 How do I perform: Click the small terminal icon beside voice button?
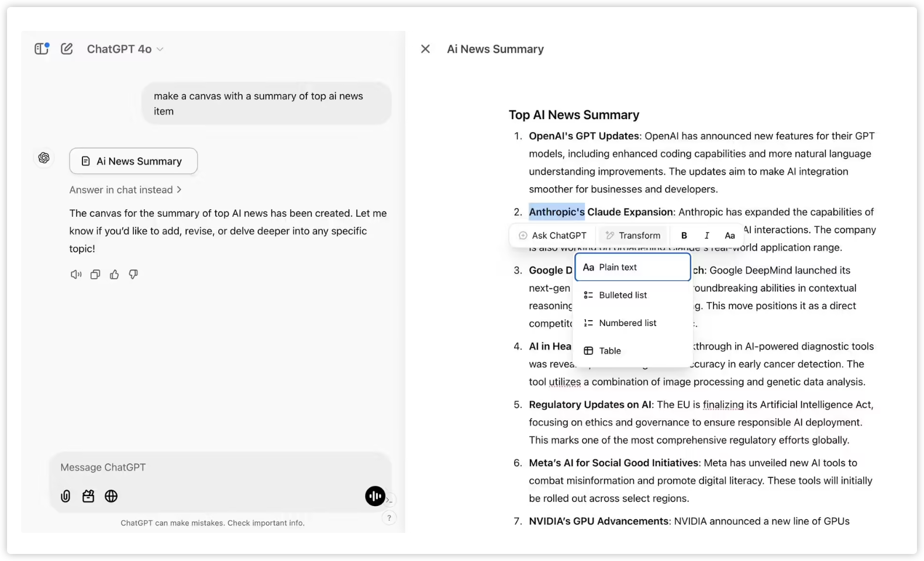point(389,500)
